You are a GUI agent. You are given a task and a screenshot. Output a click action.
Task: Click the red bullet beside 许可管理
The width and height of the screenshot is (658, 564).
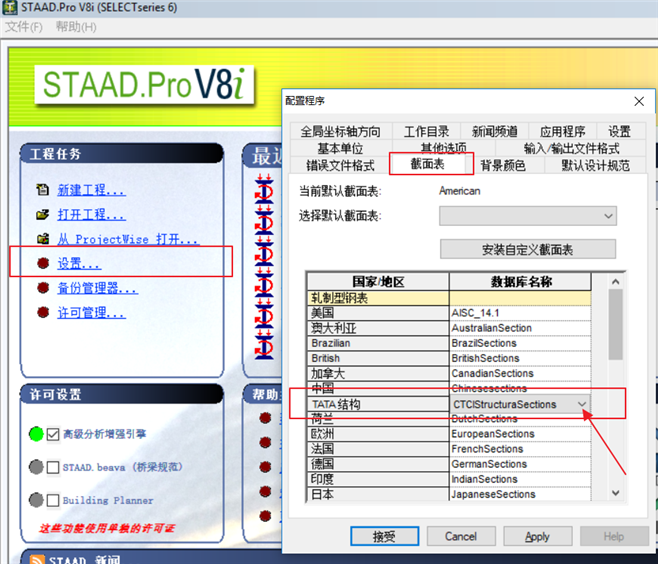click(43, 312)
